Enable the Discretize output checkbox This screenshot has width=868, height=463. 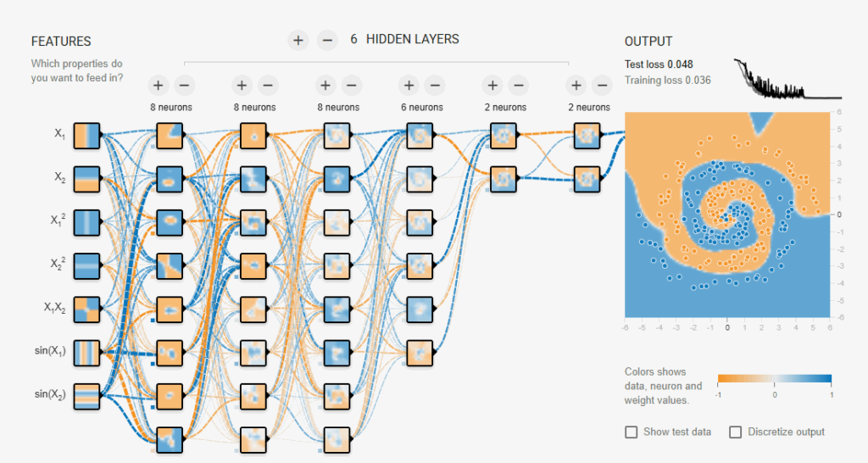735,432
